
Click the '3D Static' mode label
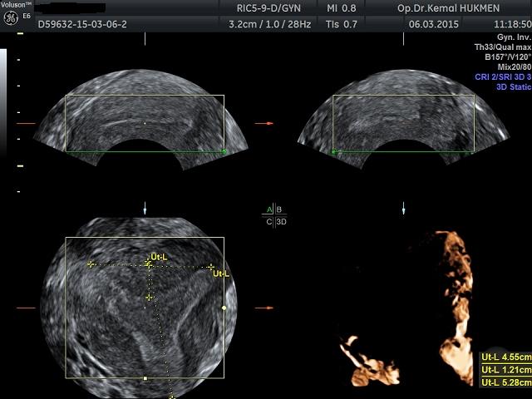pyautogui.click(x=514, y=86)
